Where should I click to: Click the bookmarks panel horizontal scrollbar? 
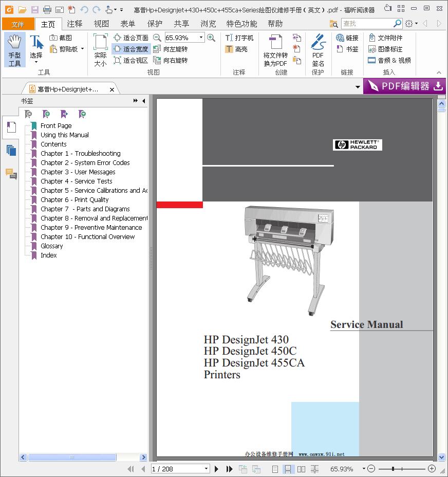point(72,457)
